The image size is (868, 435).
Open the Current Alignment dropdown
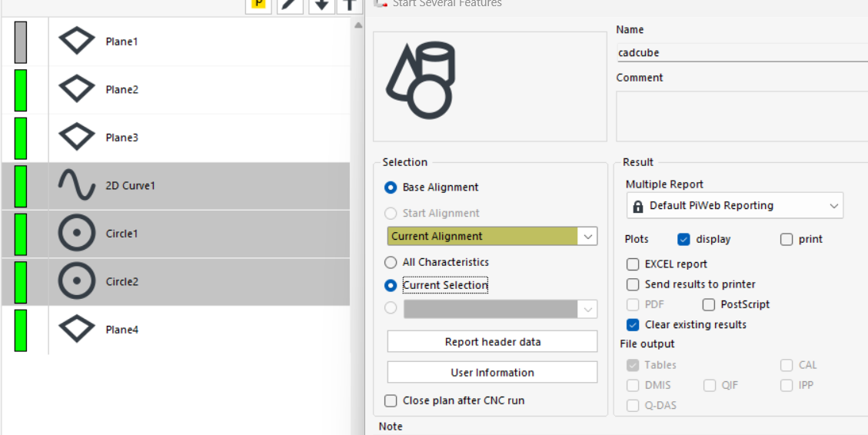point(493,236)
